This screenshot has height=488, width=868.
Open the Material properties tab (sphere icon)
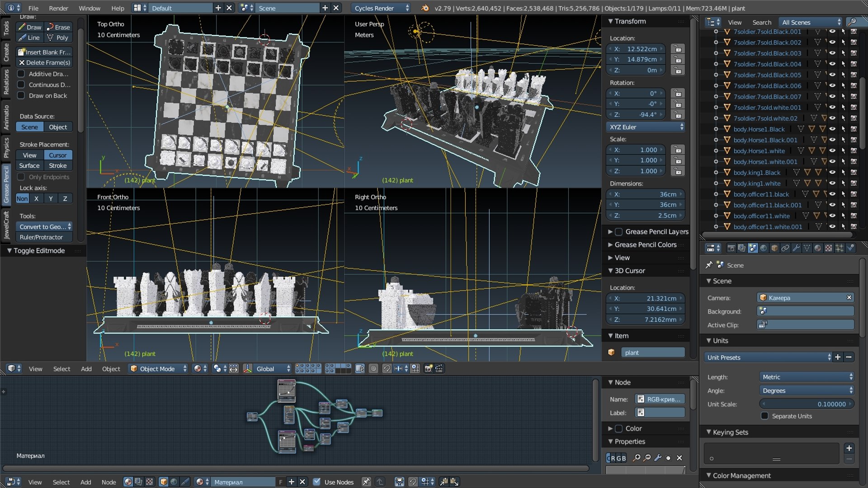pyautogui.click(x=818, y=248)
